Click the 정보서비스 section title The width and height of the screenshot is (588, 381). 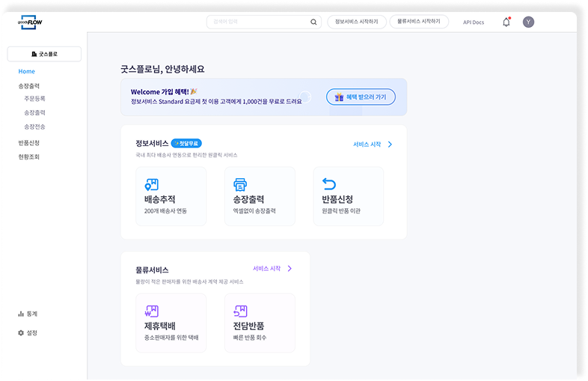pos(152,144)
